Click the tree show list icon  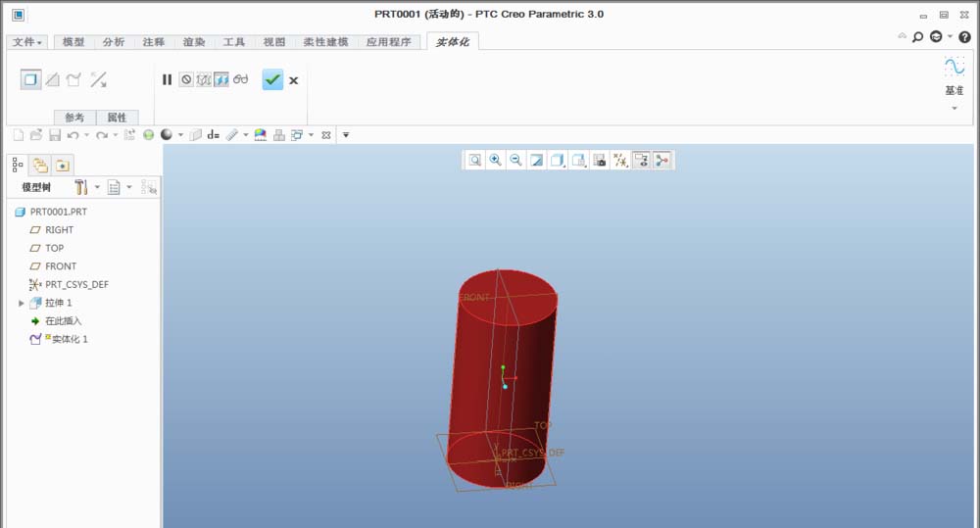point(114,187)
